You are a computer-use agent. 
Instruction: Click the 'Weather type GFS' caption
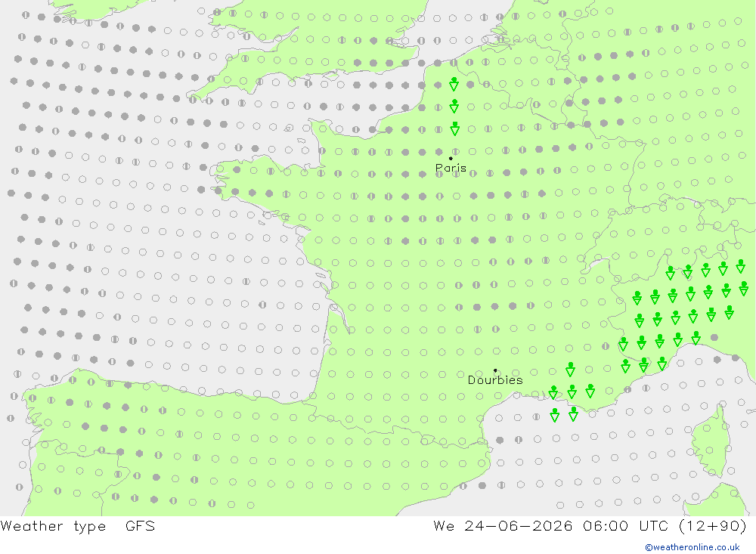point(78,526)
